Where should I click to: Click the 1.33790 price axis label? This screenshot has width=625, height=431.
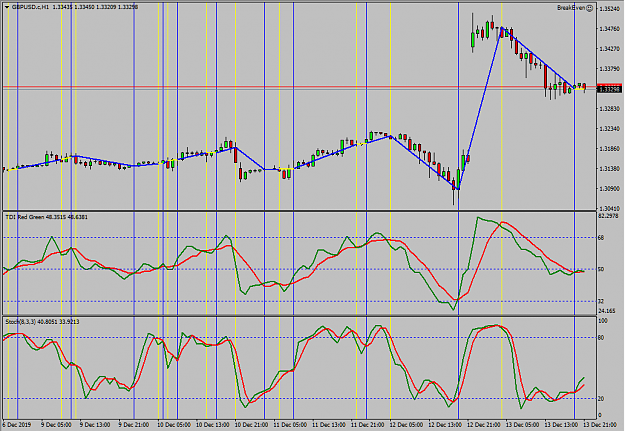(x=609, y=69)
